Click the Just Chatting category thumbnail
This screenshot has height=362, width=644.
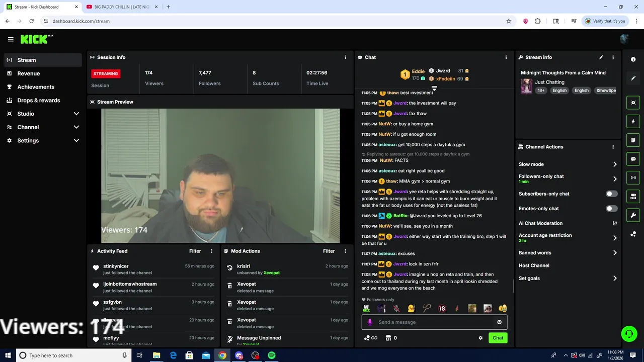526,86
